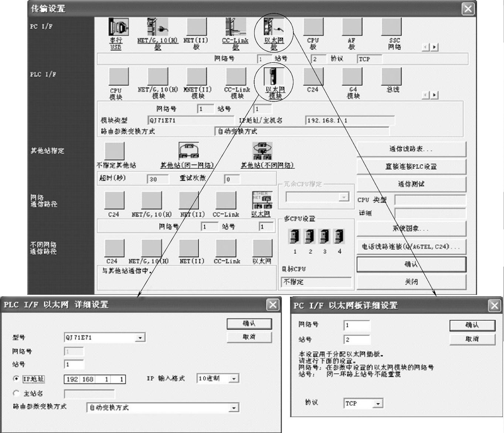
Task: Choose NET/G,10(H)模块 in the PLC I/F row
Action: (x=157, y=76)
